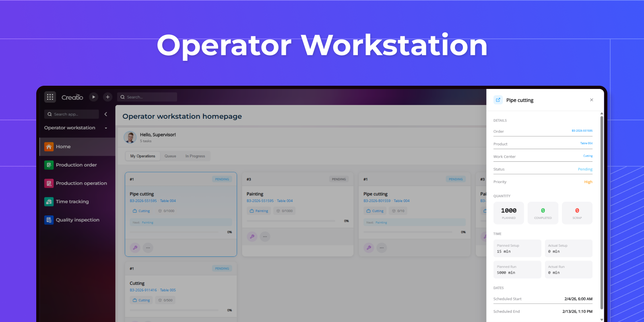644x322 pixels.
Task: Select the My Operations tab
Action: pyautogui.click(x=142, y=156)
